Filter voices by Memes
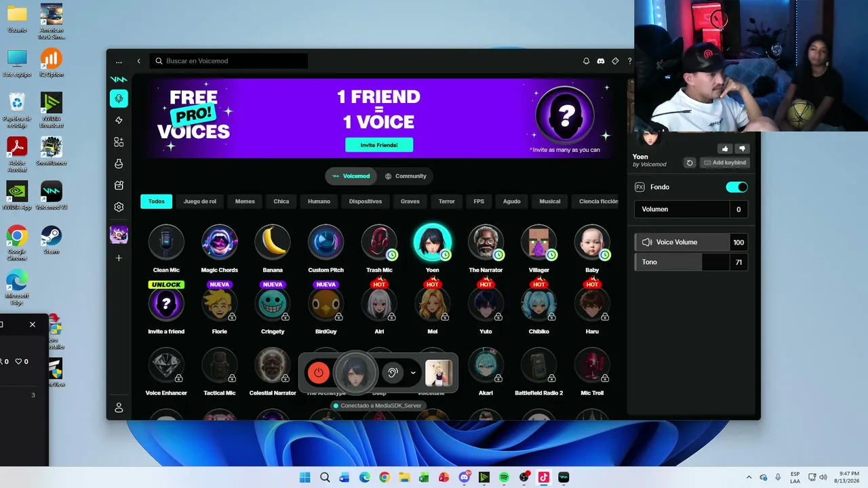The height and width of the screenshot is (488, 868). [245, 201]
